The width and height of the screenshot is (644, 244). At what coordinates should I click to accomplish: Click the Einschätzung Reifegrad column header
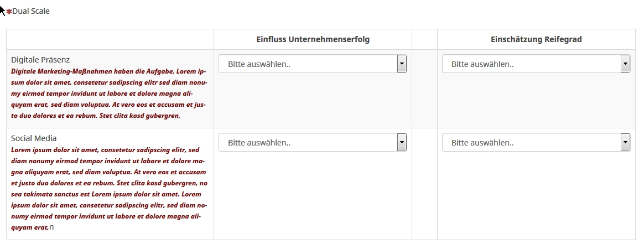click(x=536, y=39)
